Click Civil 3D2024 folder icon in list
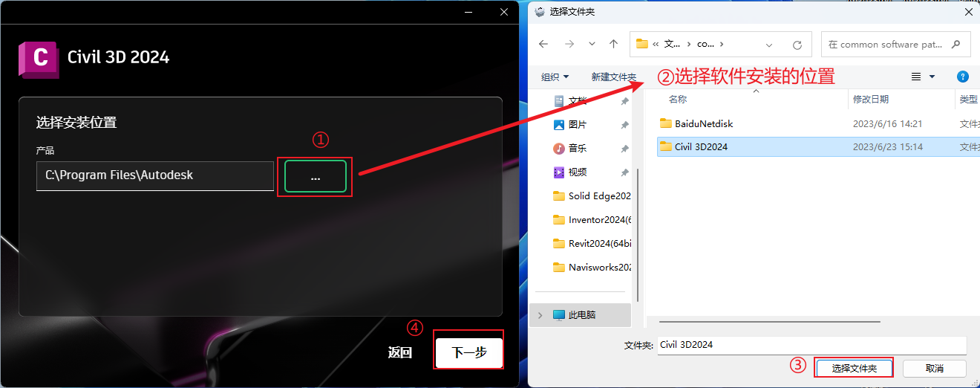The width and height of the screenshot is (980, 388). click(665, 146)
